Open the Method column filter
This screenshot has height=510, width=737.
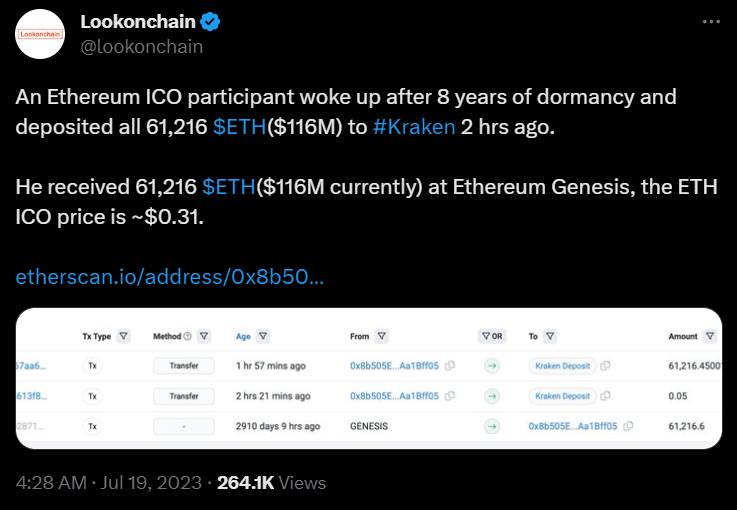(204, 336)
